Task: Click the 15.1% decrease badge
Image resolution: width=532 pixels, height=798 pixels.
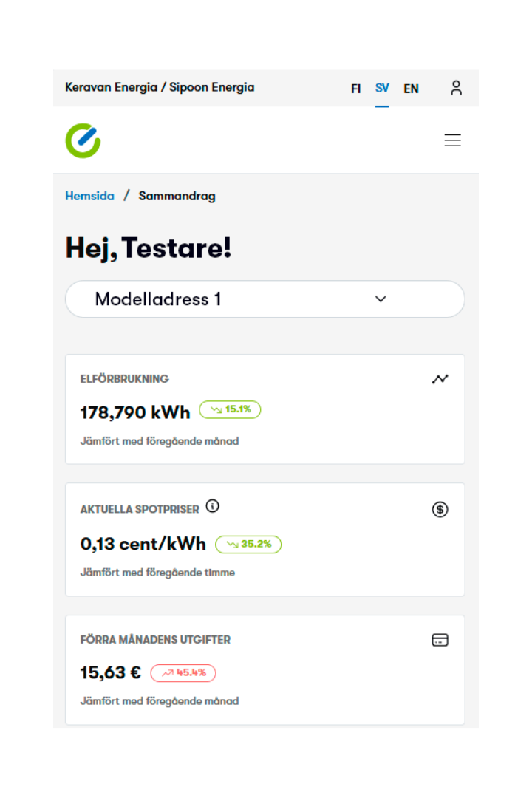Action: [230, 409]
